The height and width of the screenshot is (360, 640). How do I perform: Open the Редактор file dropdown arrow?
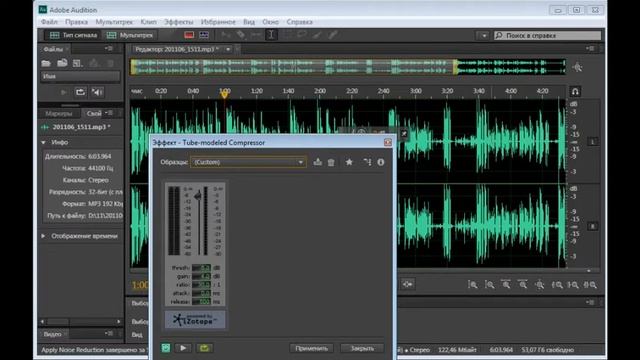(x=228, y=49)
